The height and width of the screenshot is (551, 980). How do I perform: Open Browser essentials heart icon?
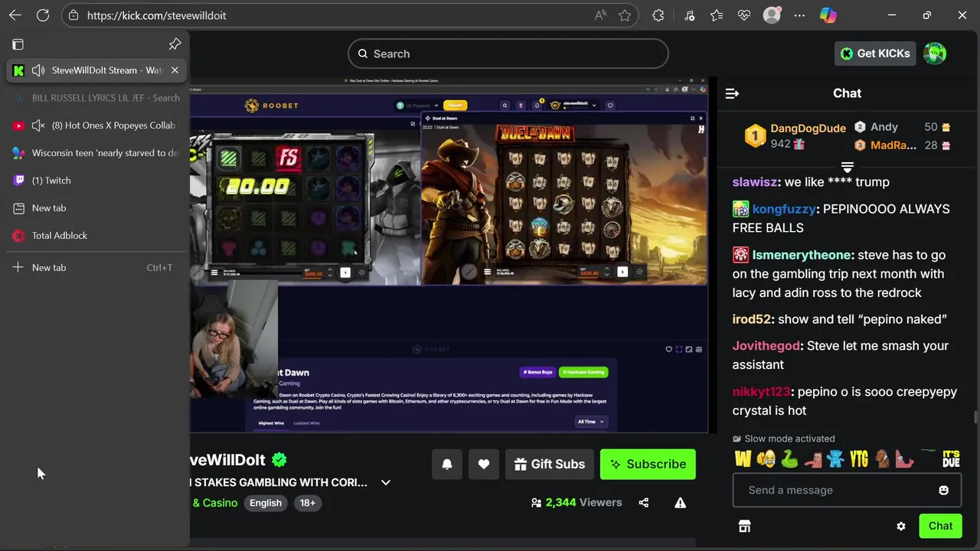(x=744, y=15)
